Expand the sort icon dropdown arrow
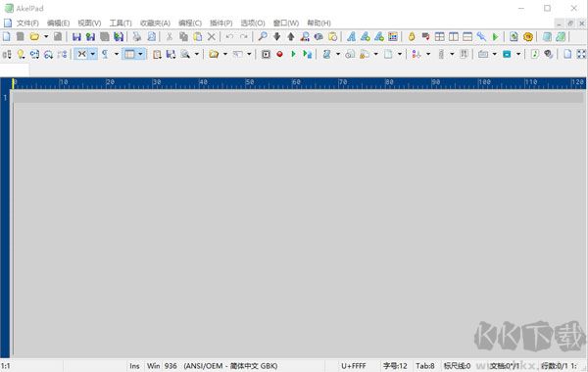 coord(428,54)
